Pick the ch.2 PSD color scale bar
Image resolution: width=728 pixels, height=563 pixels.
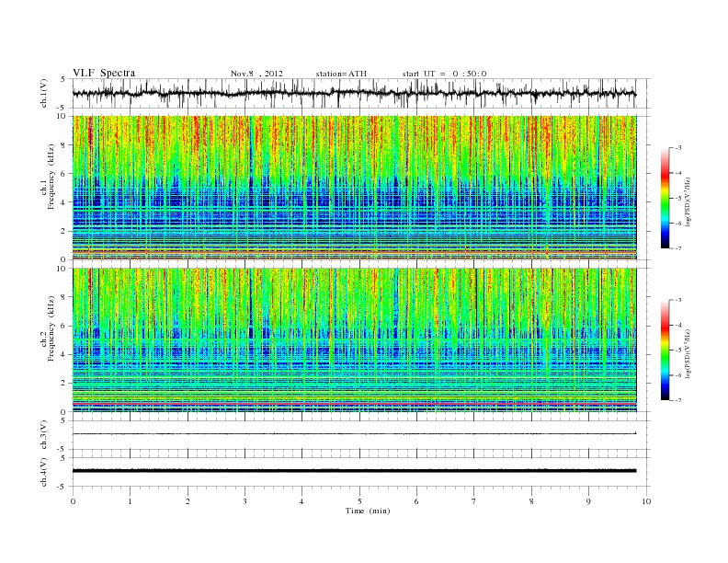point(665,350)
